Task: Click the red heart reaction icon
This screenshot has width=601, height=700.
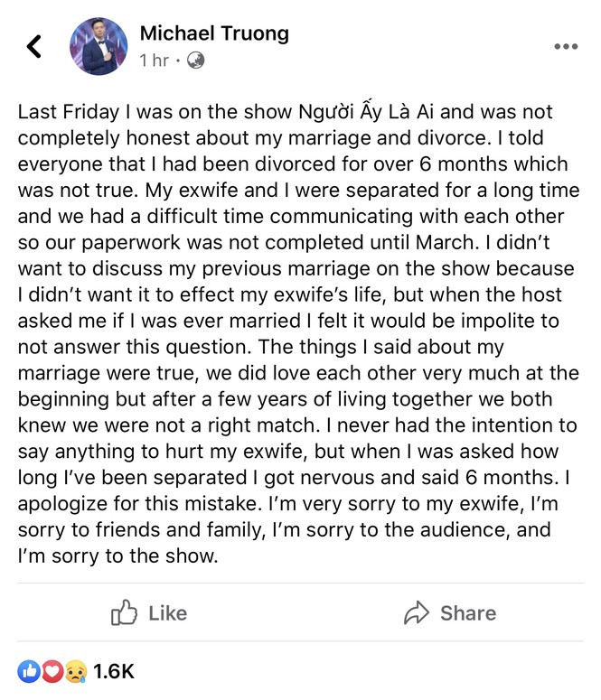Action: coord(52,671)
